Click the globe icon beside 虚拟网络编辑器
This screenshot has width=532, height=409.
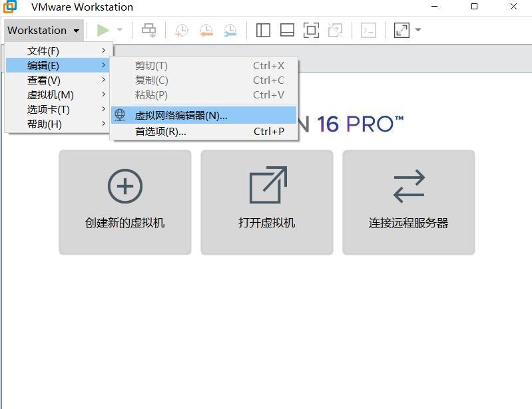coord(120,115)
